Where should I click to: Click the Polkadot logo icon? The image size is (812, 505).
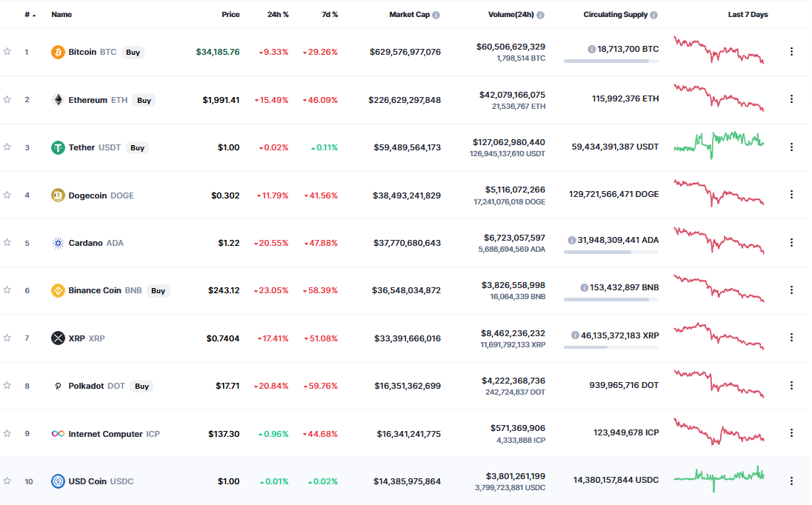click(58, 386)
